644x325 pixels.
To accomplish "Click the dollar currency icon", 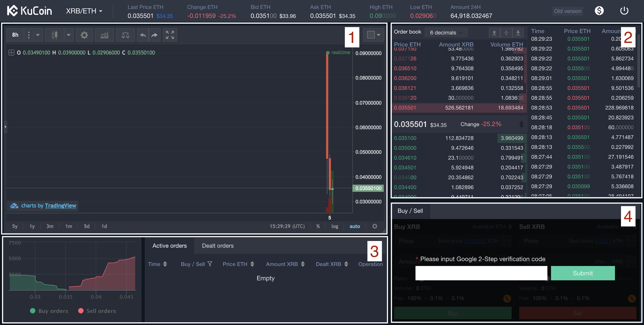I will tap(599, 11).
